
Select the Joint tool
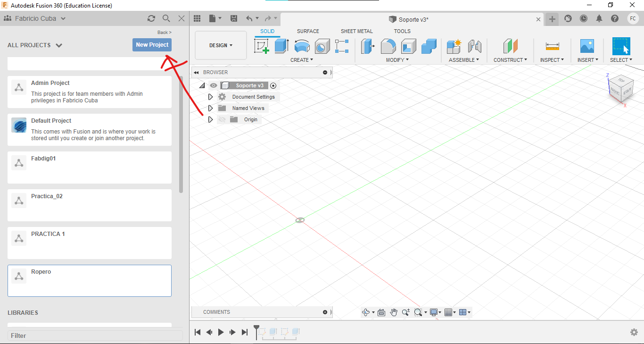[x=475, y=46]
